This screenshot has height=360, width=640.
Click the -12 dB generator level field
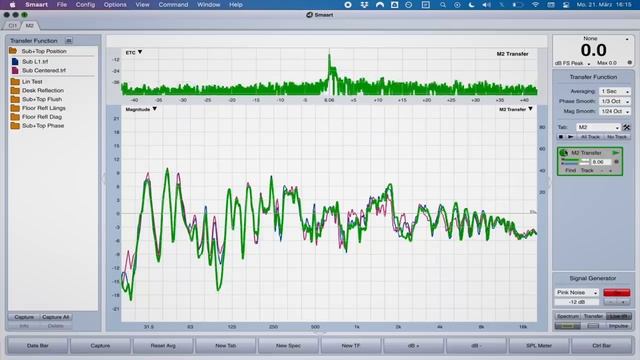[577, 302]
